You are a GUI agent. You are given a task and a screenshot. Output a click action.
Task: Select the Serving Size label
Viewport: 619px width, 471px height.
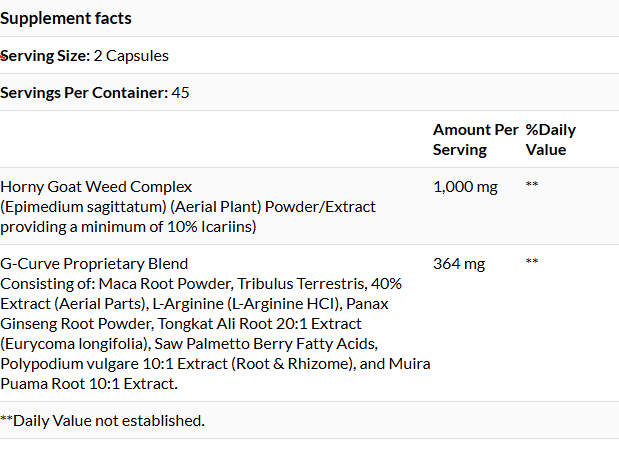[x=45, y=56]
